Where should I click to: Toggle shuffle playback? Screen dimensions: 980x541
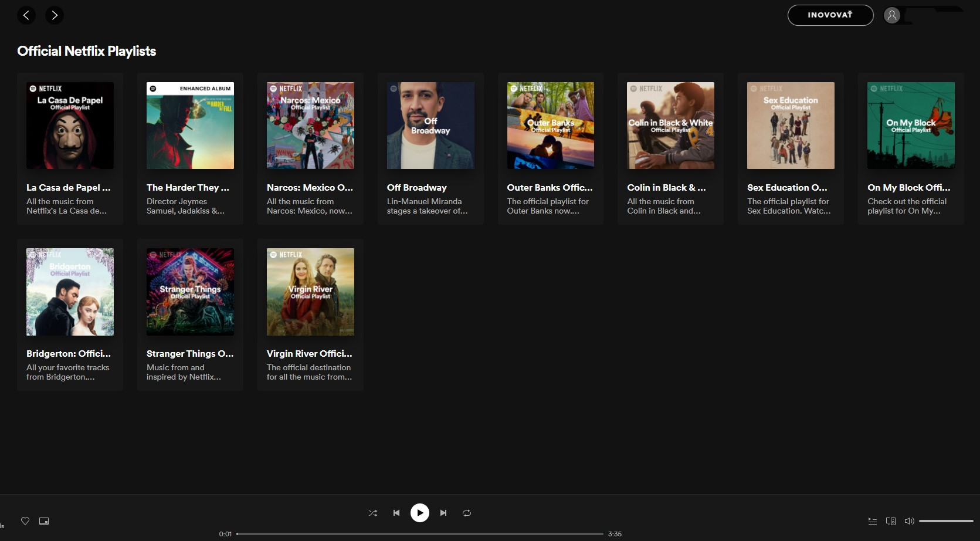coord(373,513)
